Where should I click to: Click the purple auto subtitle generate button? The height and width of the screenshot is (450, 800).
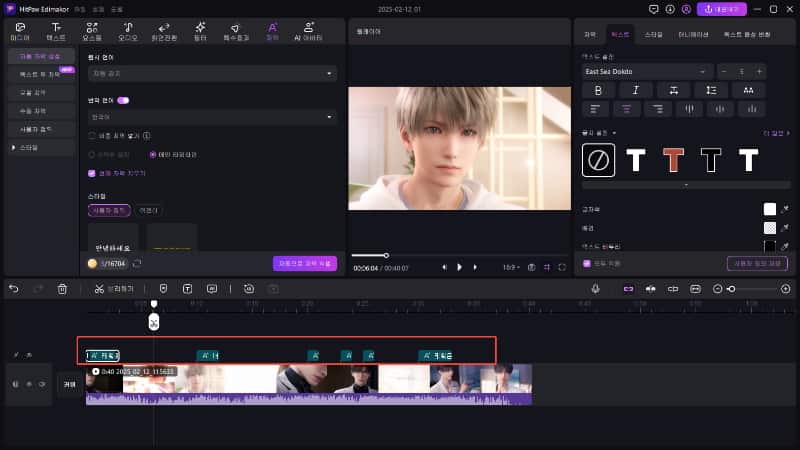[304, 264]
